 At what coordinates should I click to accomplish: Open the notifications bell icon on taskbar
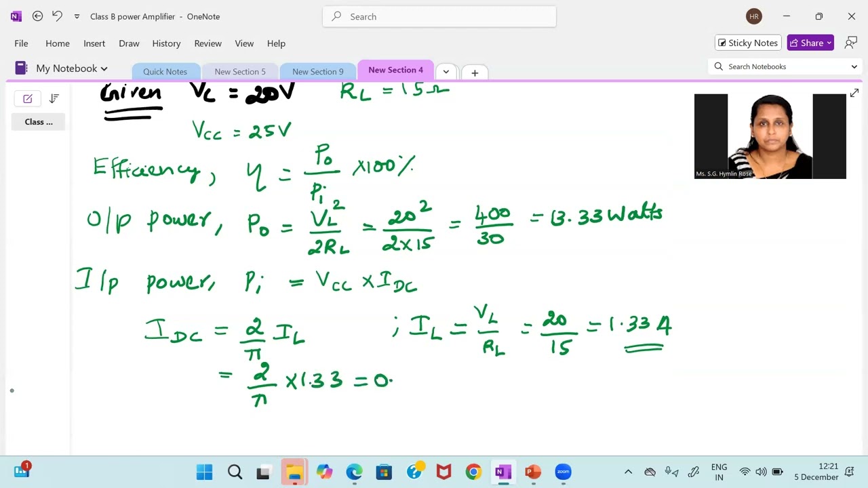pyautogui.click(x=850, y=472)
